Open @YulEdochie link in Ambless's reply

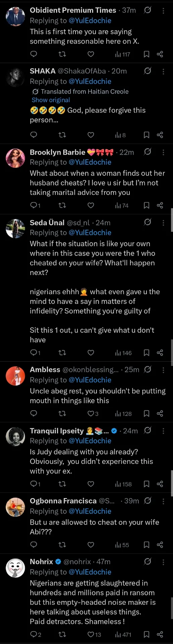pos(90,380)
